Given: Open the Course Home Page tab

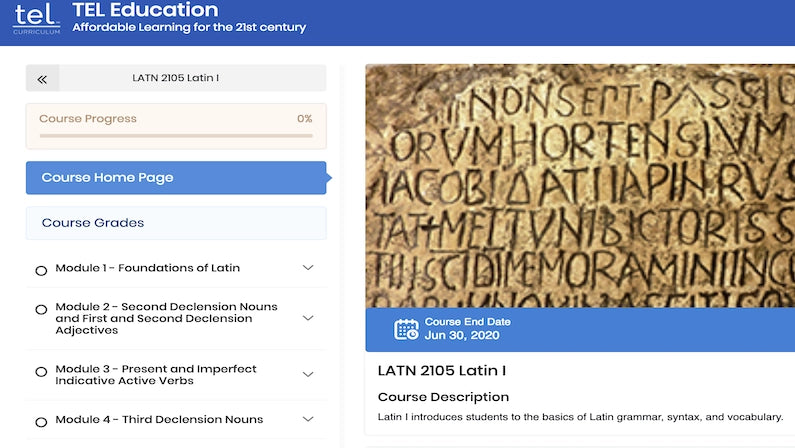Looking at the screenshot, I should tap(176, 178).
